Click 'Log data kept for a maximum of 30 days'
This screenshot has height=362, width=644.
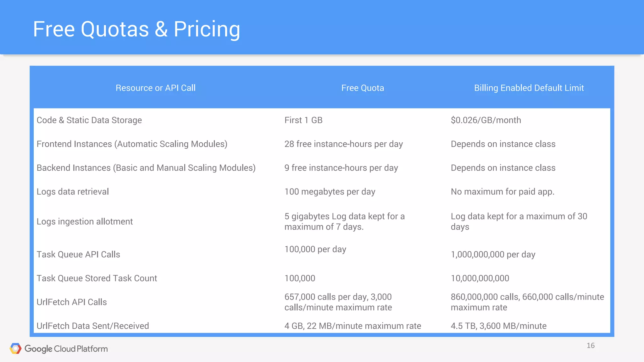click(x=519, y=222)
